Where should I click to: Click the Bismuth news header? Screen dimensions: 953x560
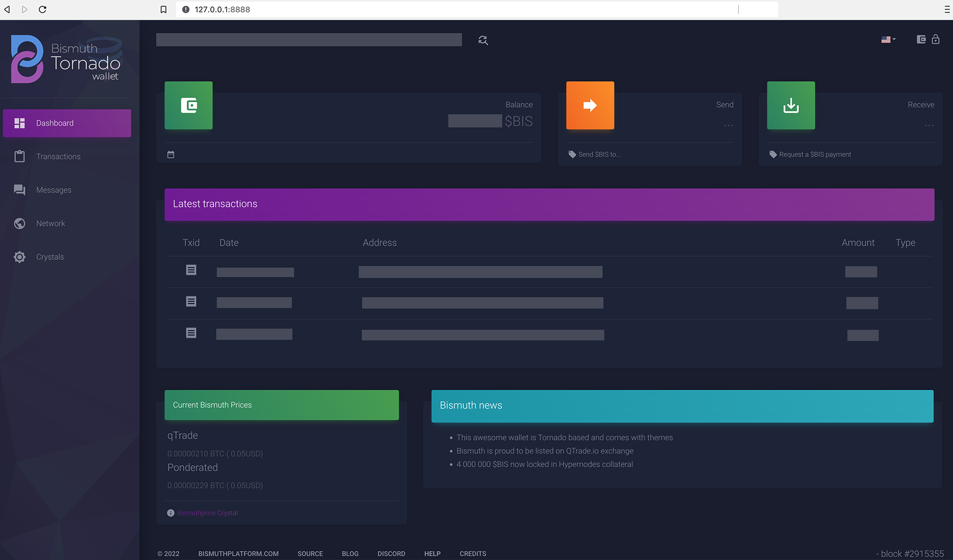tap(682, 406)
